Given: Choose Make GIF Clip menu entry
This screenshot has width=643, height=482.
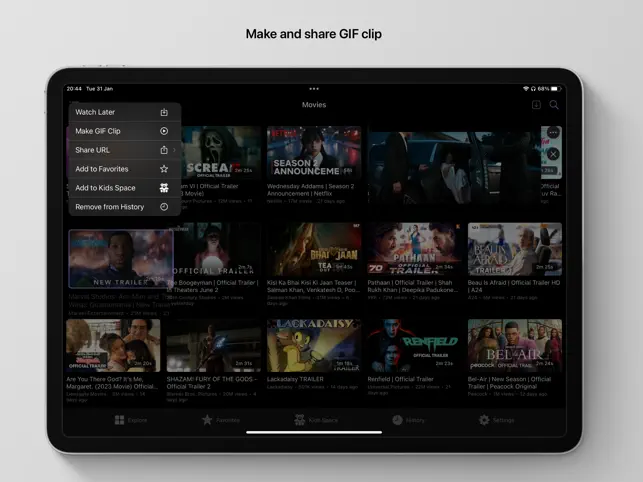Looking at the screenshot, I should point(125,131).
